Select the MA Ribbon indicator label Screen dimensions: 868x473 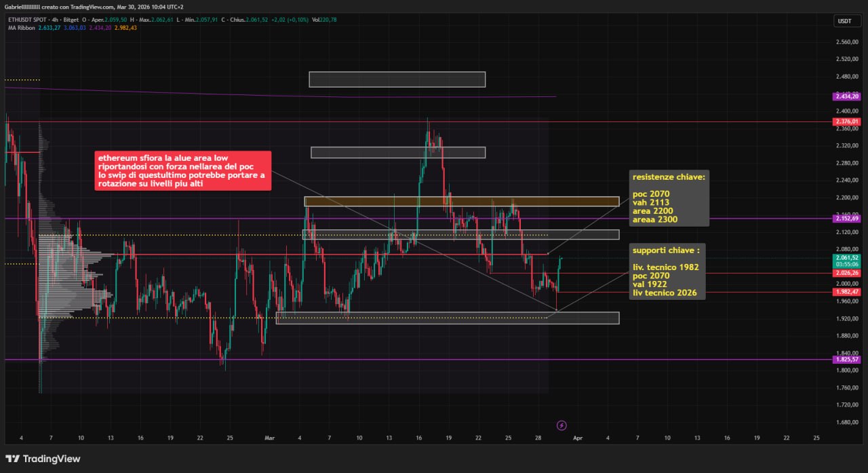click(x=21, y=28)
